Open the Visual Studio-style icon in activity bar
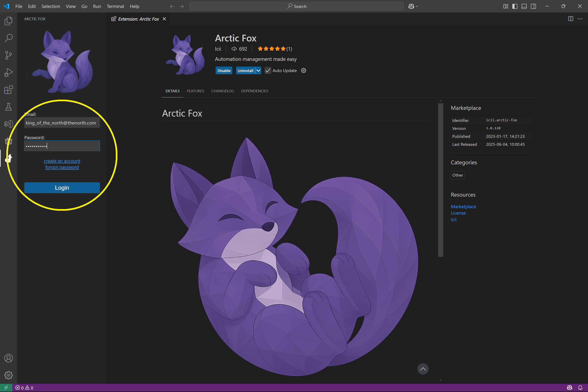This screenshot has width=588, height=392. coord(9,124)
